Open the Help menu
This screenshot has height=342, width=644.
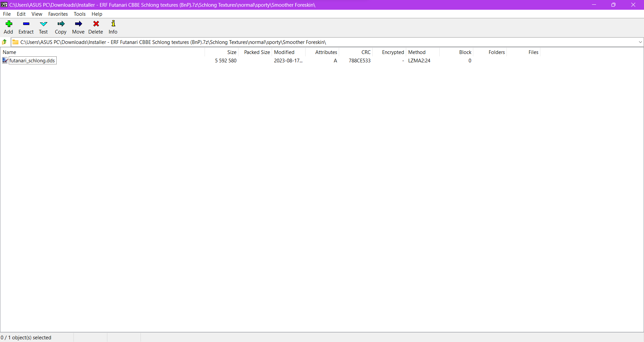pyautogui.click(x=97, y=14)
